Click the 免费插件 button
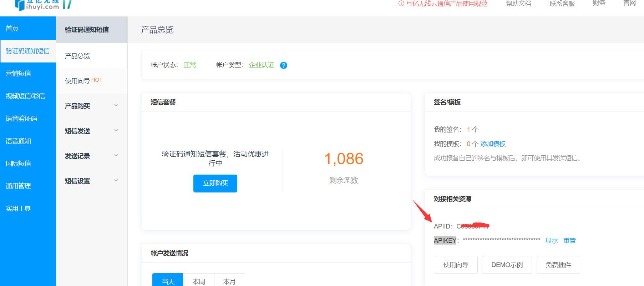This screenshot has width=644, height=286. (x=558, y=265)
